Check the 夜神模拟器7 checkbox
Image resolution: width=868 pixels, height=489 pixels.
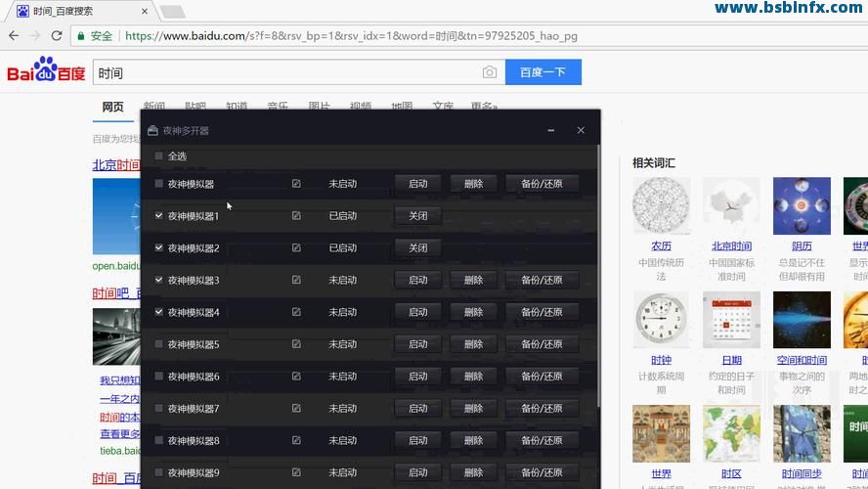pos(159,408)
